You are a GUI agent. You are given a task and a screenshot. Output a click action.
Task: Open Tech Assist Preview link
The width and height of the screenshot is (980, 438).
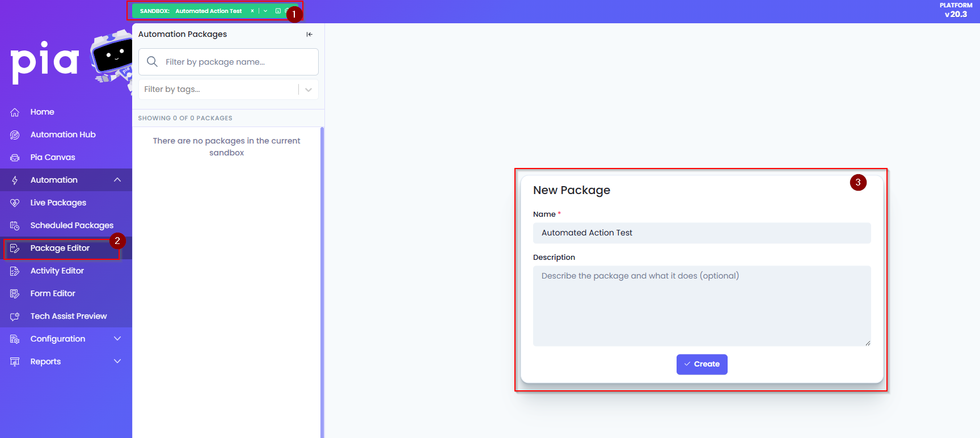[x=69, y=316]
